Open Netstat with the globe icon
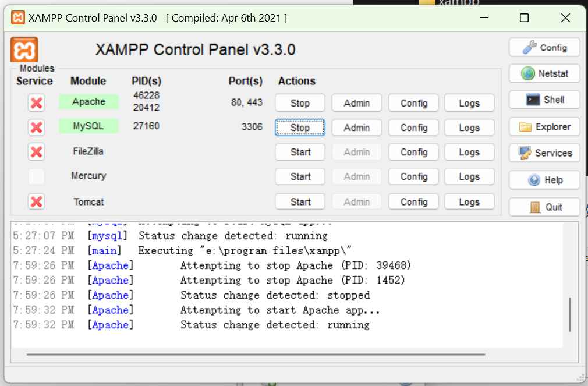The width and height of the screenshot is (588, 386). (x=544, y=73)
